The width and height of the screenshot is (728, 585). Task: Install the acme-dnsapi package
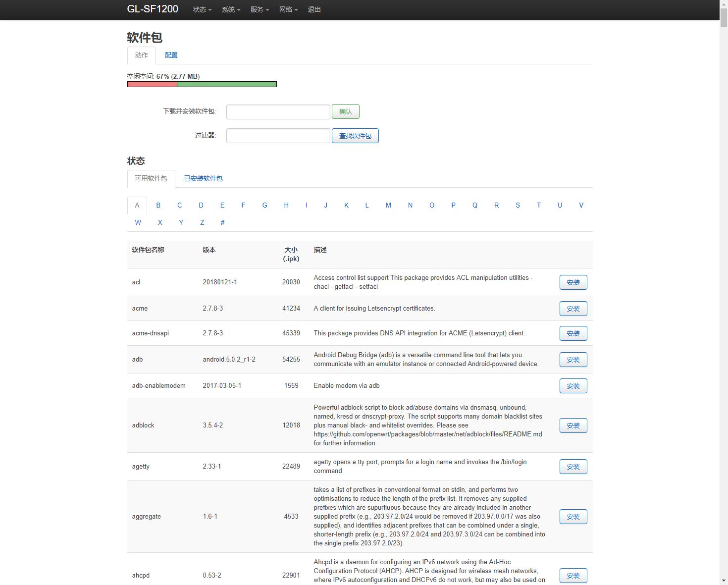[573, 333]
